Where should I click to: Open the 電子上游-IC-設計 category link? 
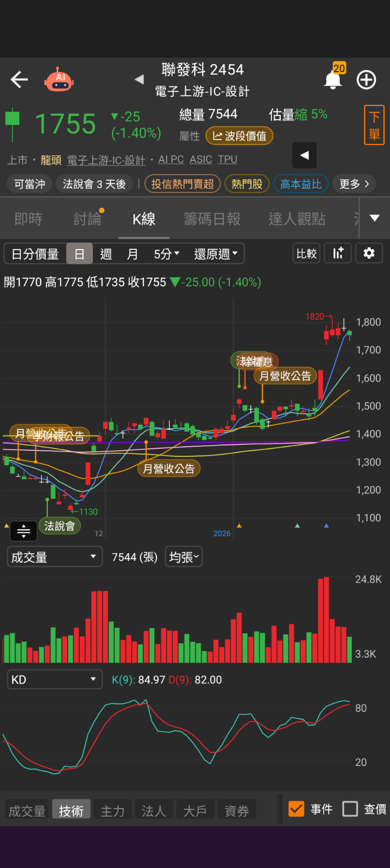pyautogui.click(x=106, y=160)
